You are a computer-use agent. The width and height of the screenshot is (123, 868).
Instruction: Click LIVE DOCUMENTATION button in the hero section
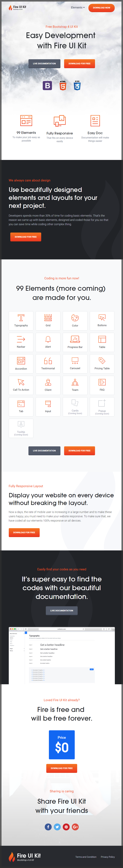[44, 64]
